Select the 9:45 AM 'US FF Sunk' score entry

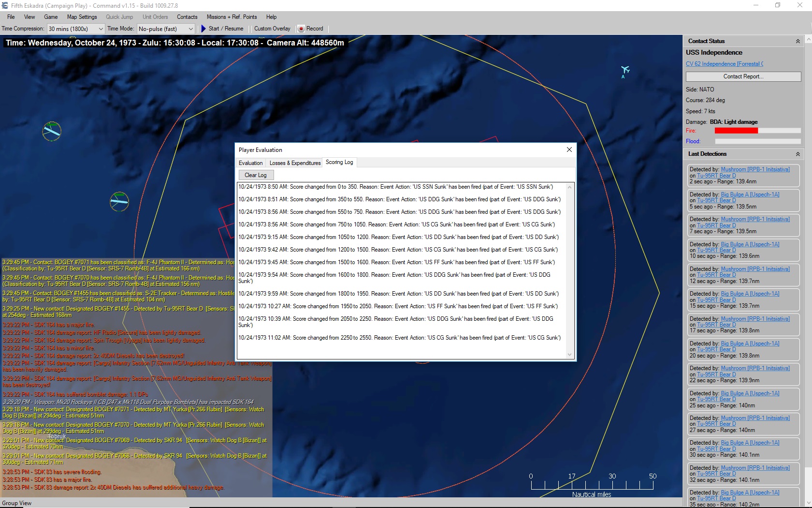(x=396, y=262)
